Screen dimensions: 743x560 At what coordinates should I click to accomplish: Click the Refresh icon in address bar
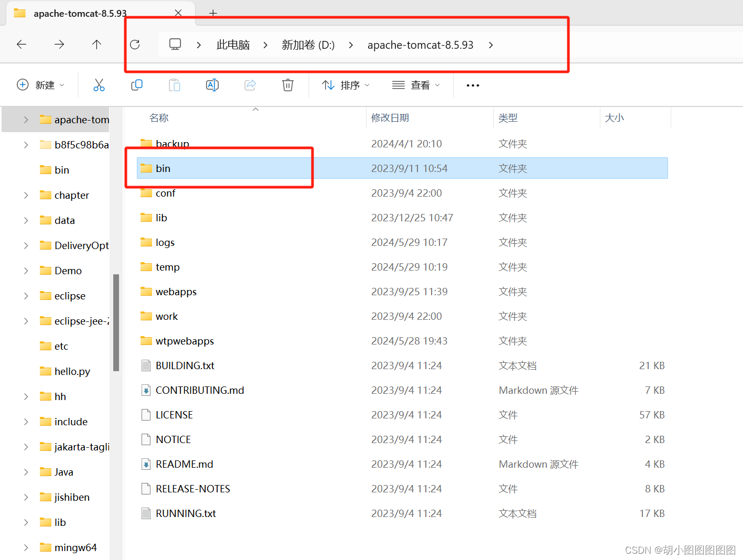coord(135,45)
